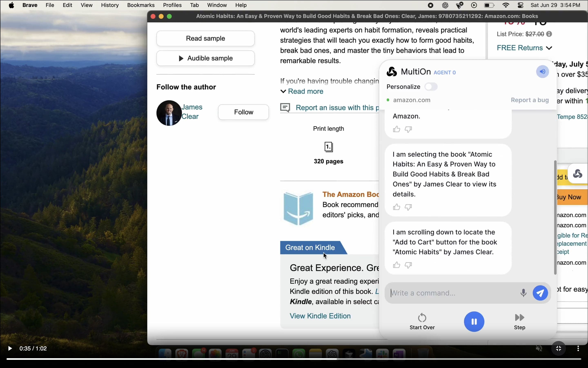Image resolution: width=588 pixels, height=368 pixels.
Task: Expand the Read more description chevron
Action: (x=283, y=91)
